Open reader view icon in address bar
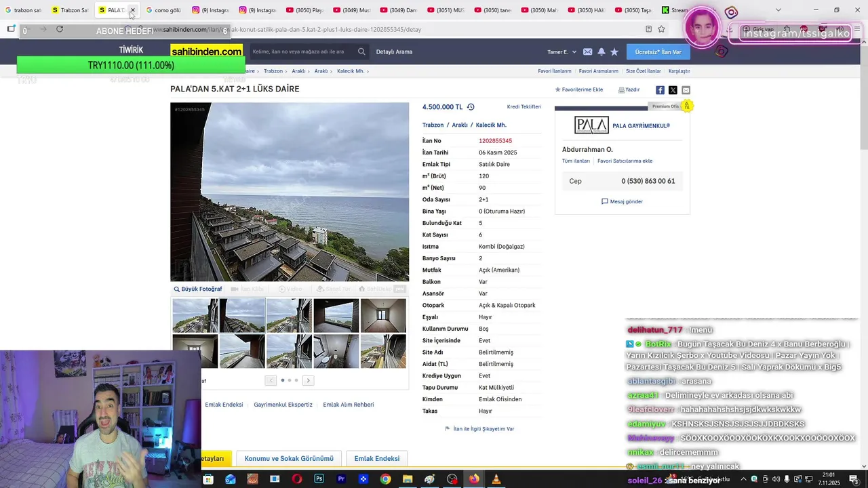868x488 pixels. click(x=648, y=29)
